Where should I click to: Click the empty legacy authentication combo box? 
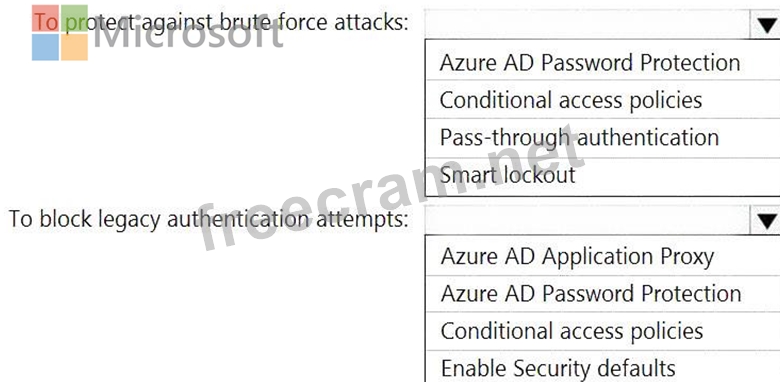(587, 219)
